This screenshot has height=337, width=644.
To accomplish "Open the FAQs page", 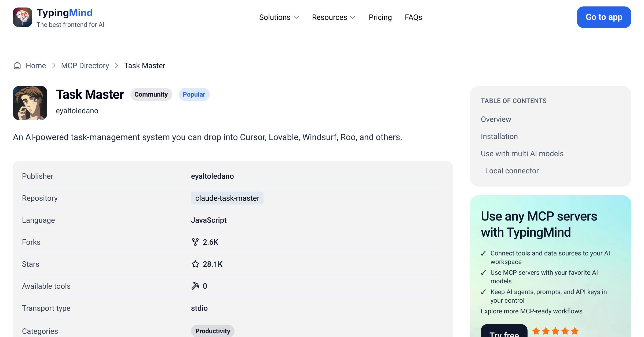I will pyautogui.click(x=414, y=17).
